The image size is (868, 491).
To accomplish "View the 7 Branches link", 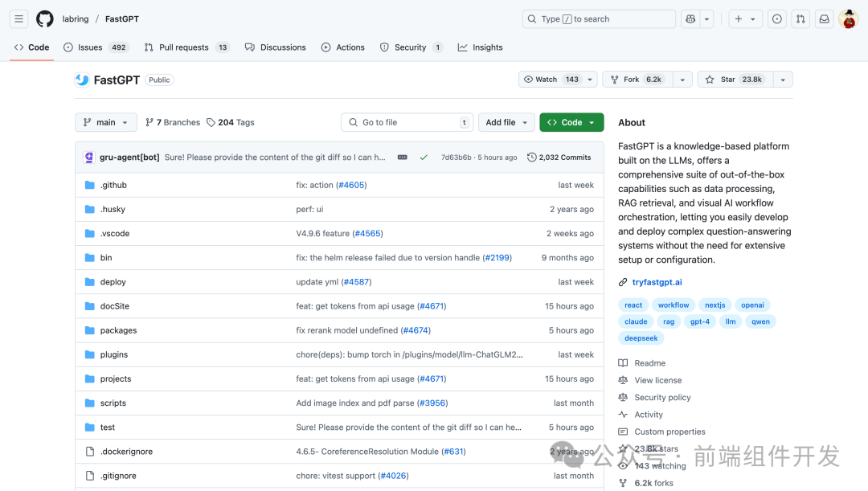I will point(173,122).
